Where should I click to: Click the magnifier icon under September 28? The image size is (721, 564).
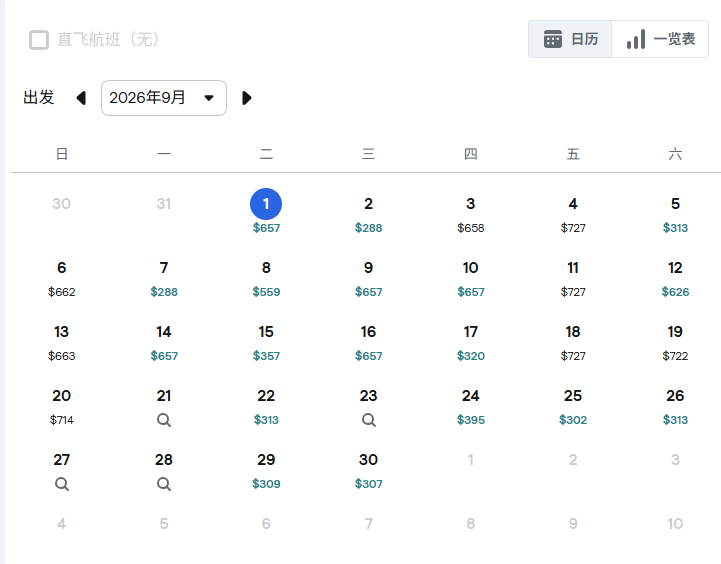164,484
